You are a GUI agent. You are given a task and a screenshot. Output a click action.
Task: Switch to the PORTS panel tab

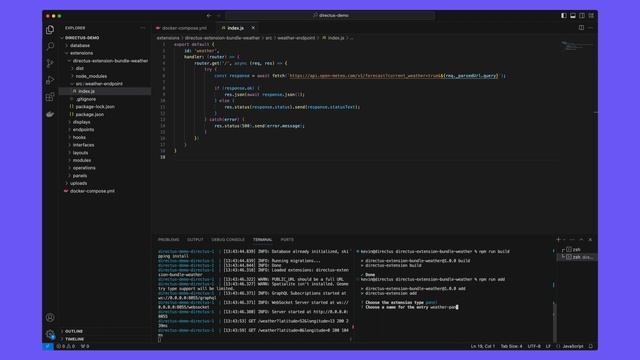click(x=287, y=240)
